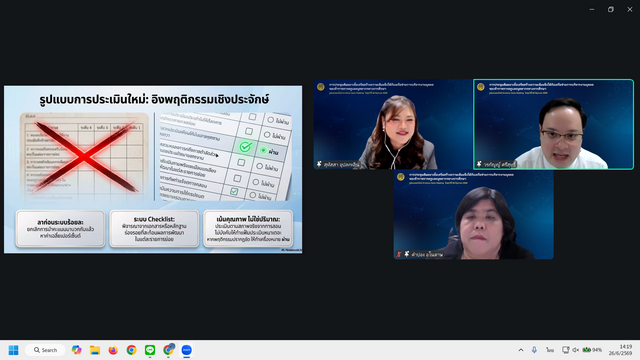Click the name label on the earphones woman's tile
Viewport: 640px width, 360px height.
342,164
